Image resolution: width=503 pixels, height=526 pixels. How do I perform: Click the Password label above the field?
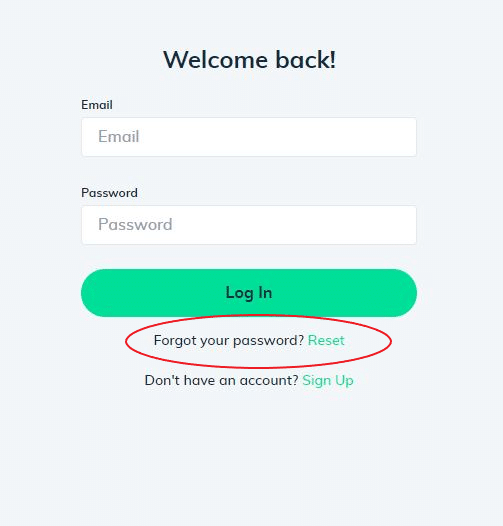click(x=109, y=193)
